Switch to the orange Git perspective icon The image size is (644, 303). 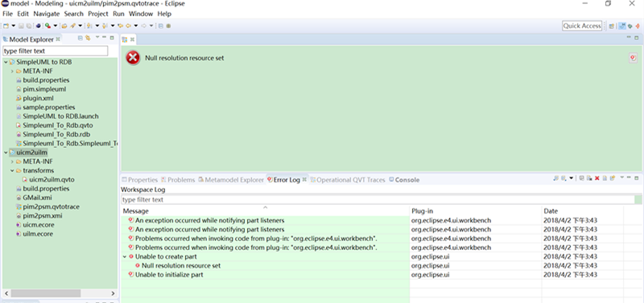[x=638, y=26]
